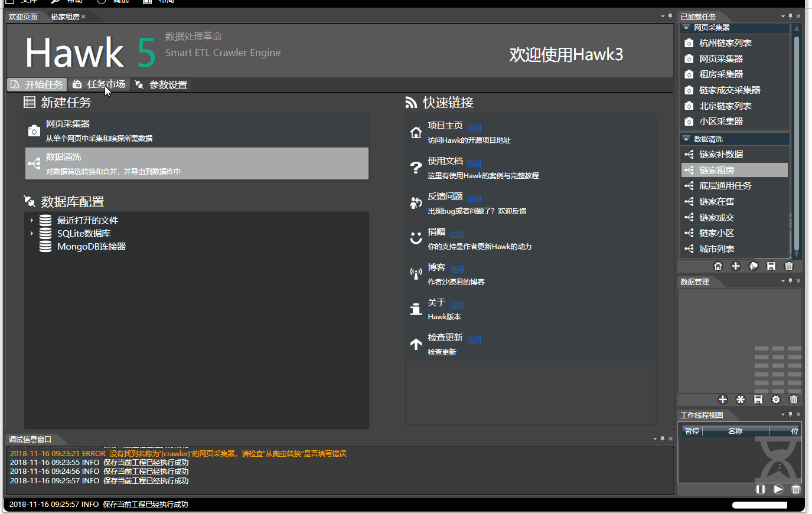Select 链家在售 in loaded tasks
This screenshot has height=514, width=812.
735,202
